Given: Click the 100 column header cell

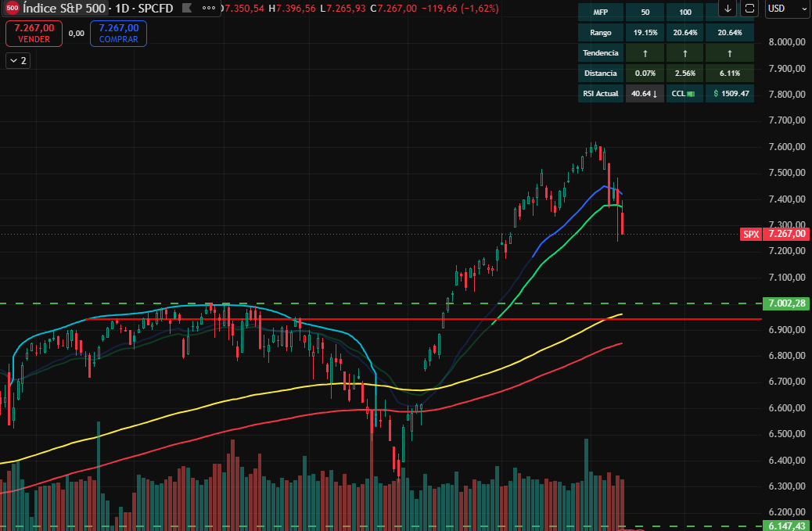Looking at the screenshot, I should pyautogui.click(x=685, y=12).
